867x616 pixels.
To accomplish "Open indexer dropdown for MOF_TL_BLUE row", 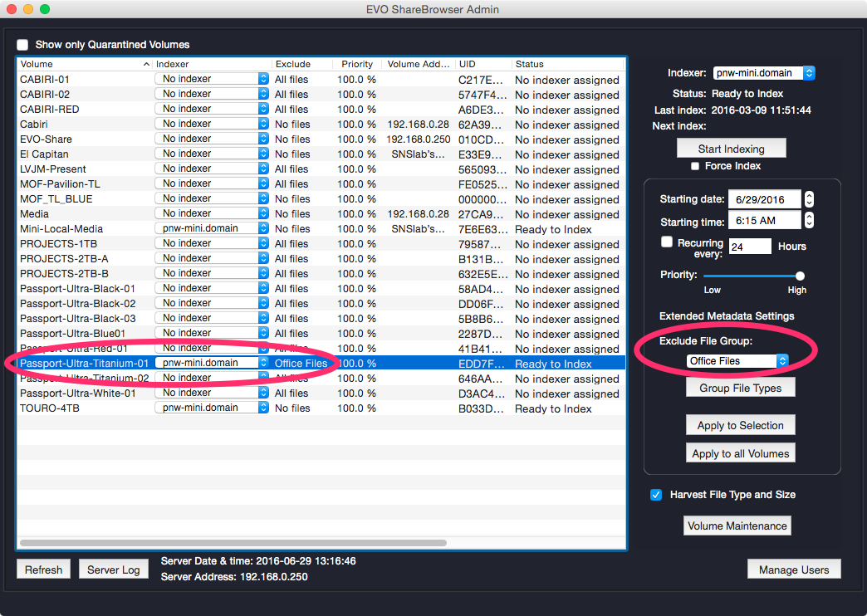I will (212, 198).
